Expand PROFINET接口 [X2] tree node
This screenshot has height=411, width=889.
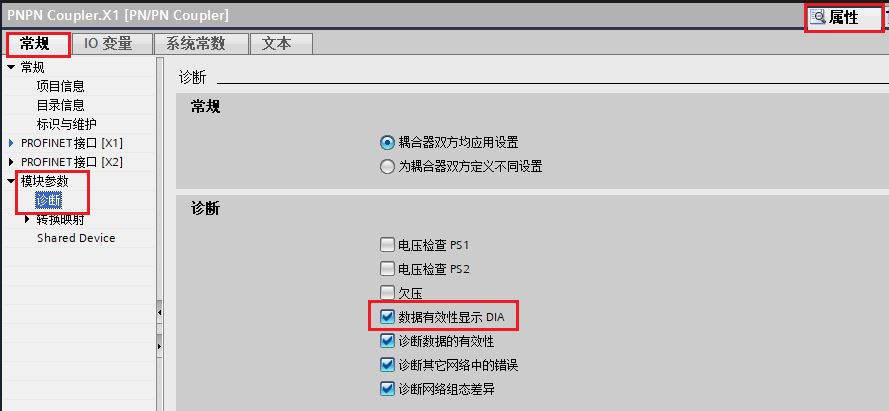(12, 162)
